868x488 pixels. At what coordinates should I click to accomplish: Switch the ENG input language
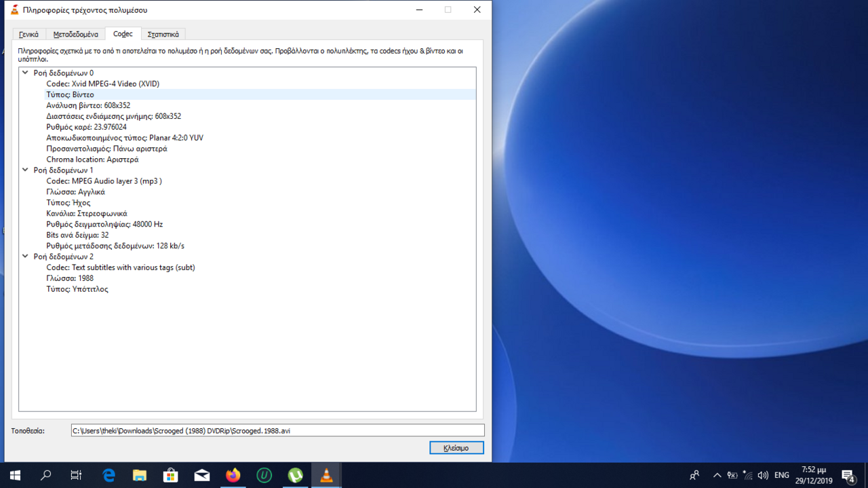click(x=782, y=475)
